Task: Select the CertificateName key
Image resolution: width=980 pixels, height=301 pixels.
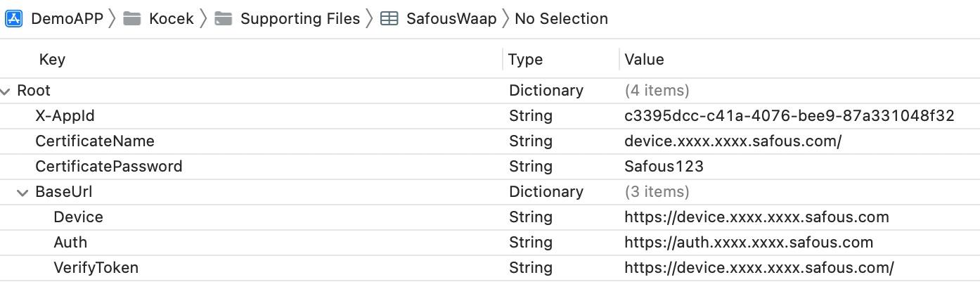Action: point(95,141)
